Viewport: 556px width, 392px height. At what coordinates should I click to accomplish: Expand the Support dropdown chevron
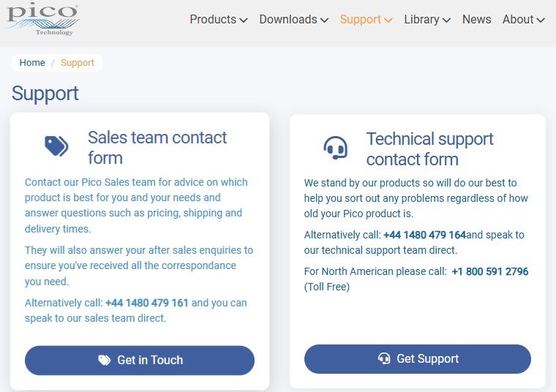tap(388, 20)
